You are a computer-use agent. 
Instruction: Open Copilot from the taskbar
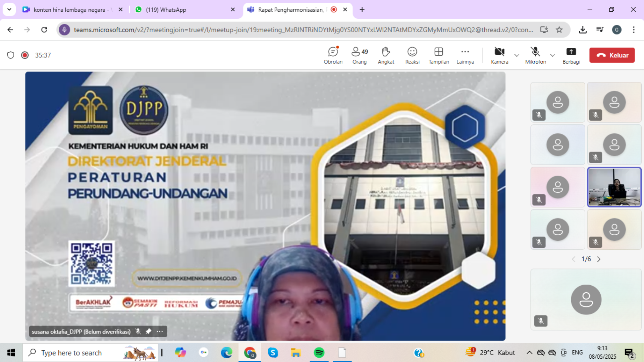pos(180,353)
